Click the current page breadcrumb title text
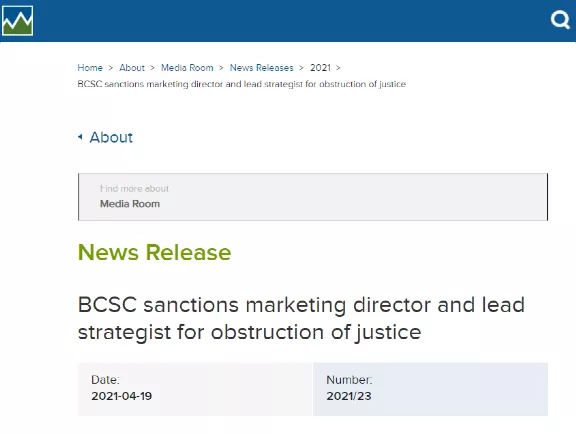This screenshot has width=576, height=434. [242, 84]
